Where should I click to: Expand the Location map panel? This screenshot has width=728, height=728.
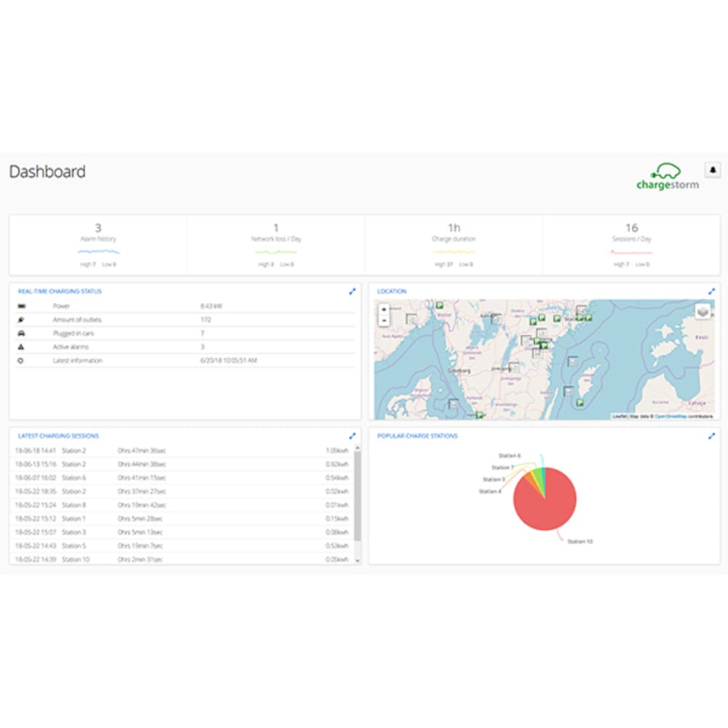(x=711, y=292)
